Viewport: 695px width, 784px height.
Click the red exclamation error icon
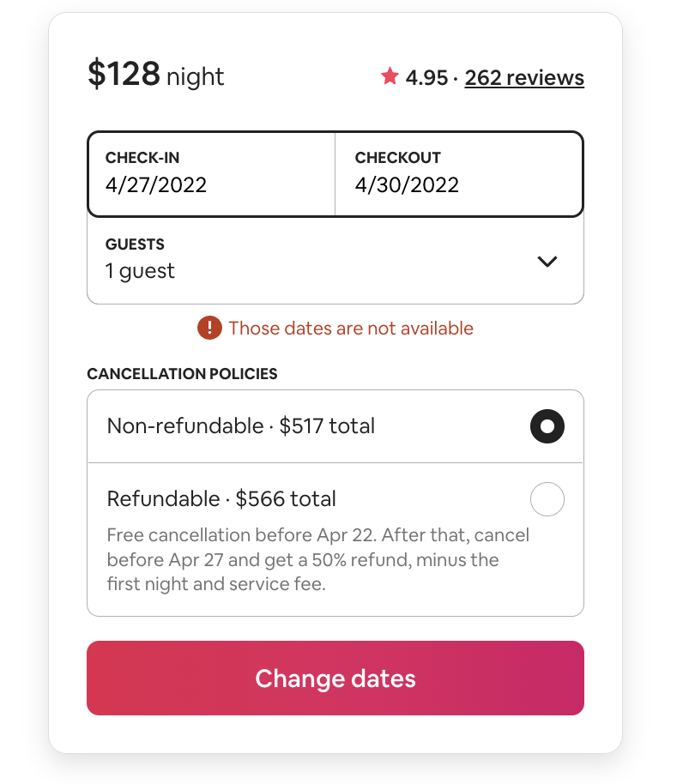[x=209, y=328]
